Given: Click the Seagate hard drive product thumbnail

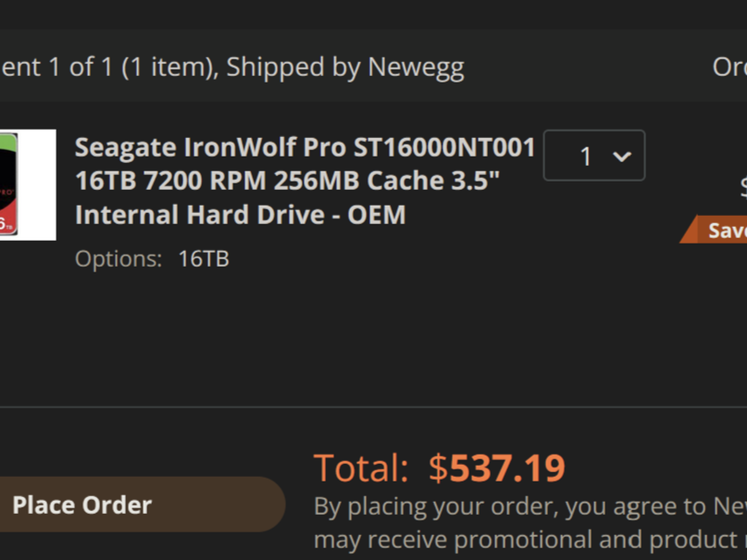Looking at the screenshot, I should 27,185.
